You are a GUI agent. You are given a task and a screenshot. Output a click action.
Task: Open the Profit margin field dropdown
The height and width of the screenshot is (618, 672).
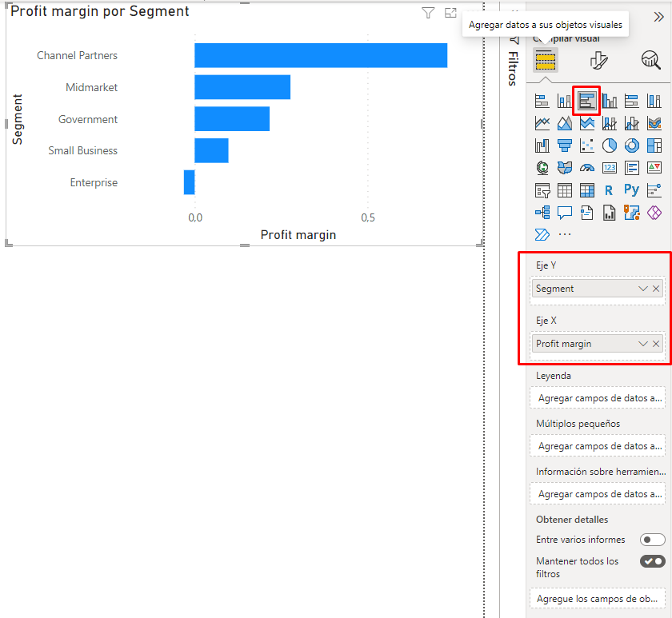coord(642,344)
